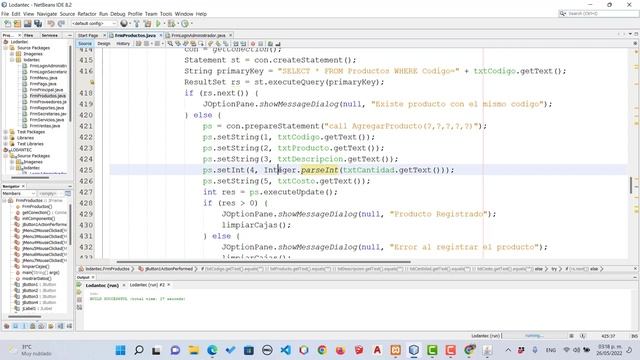Open Microsoft Edge from the taskbar

tap(212, 350)
